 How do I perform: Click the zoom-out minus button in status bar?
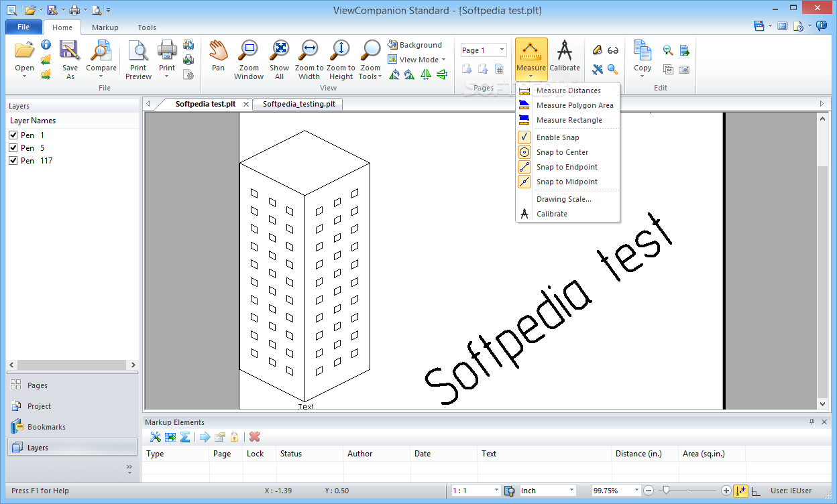(x=648, y=491)
